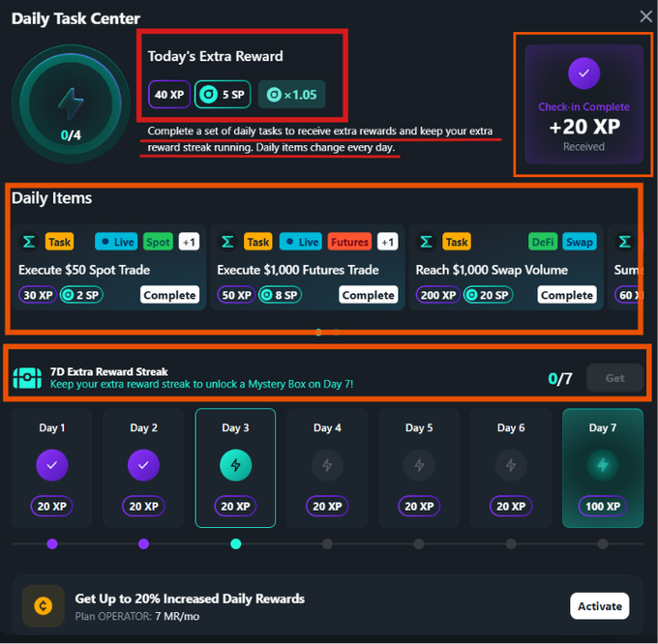Click the +1 tag on the Spot Trade card
658x644 pixels.
[x=189, y=242]
